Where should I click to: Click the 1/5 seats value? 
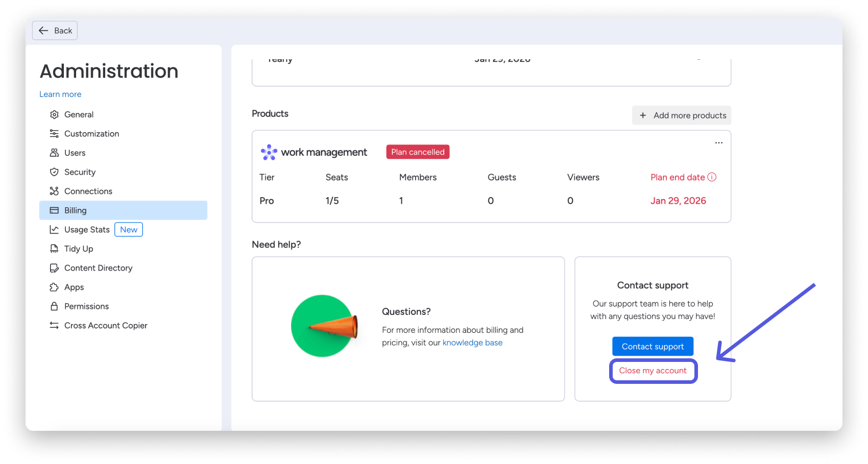pos(332,201)
